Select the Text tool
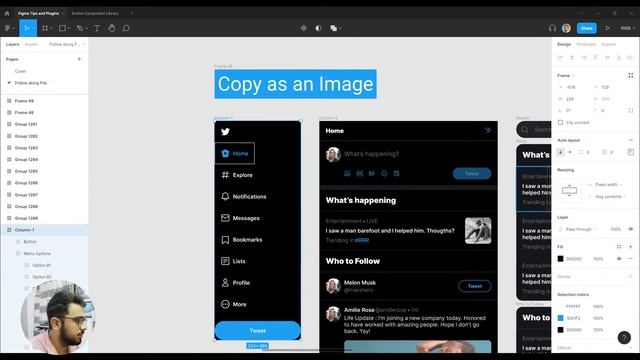 point(97,28)
